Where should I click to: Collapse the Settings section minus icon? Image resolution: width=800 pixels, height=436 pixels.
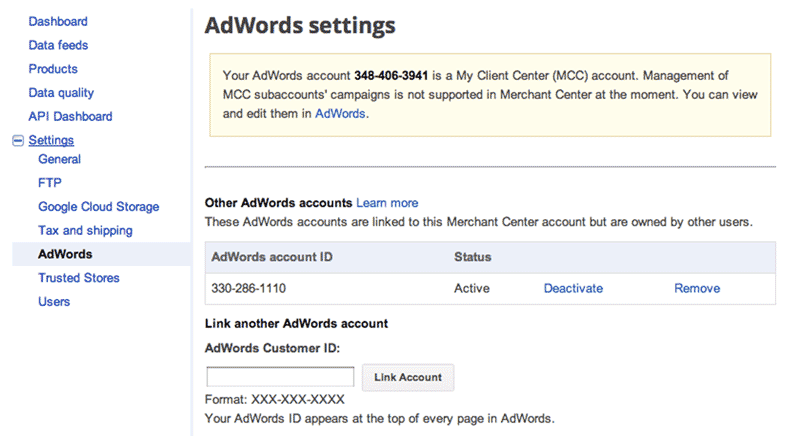tap(18, 140)
